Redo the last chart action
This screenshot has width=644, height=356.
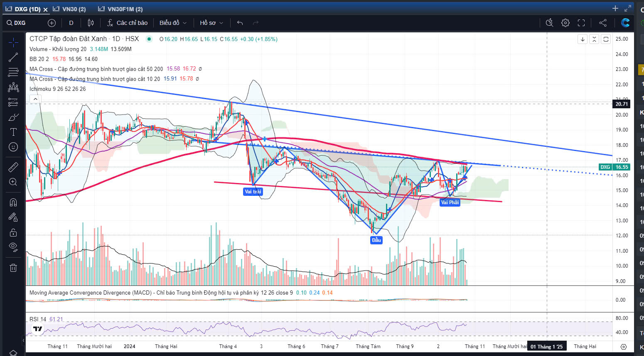(256, 23)
